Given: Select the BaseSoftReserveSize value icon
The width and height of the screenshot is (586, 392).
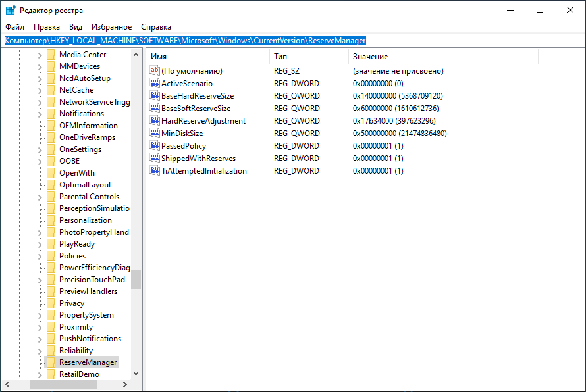Looking at the screenshot, I should coord(154,109).
